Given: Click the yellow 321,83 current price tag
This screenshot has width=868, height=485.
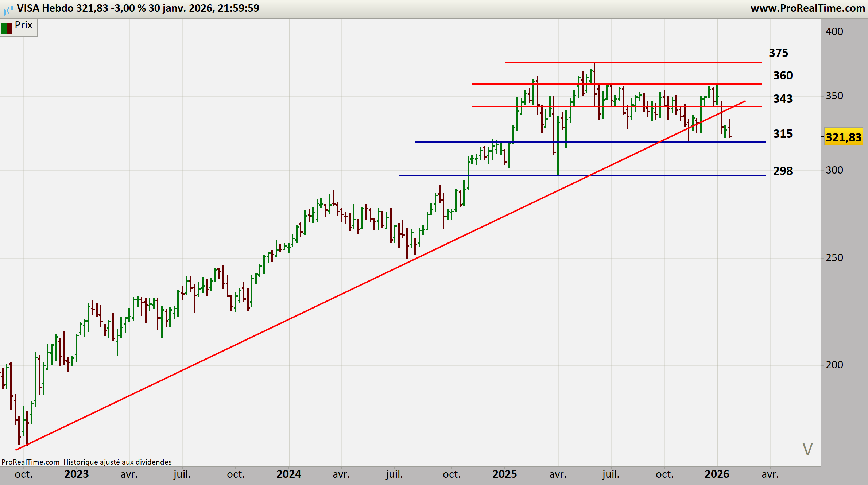Looking at the screenshot, I should (x=843, y=137).
